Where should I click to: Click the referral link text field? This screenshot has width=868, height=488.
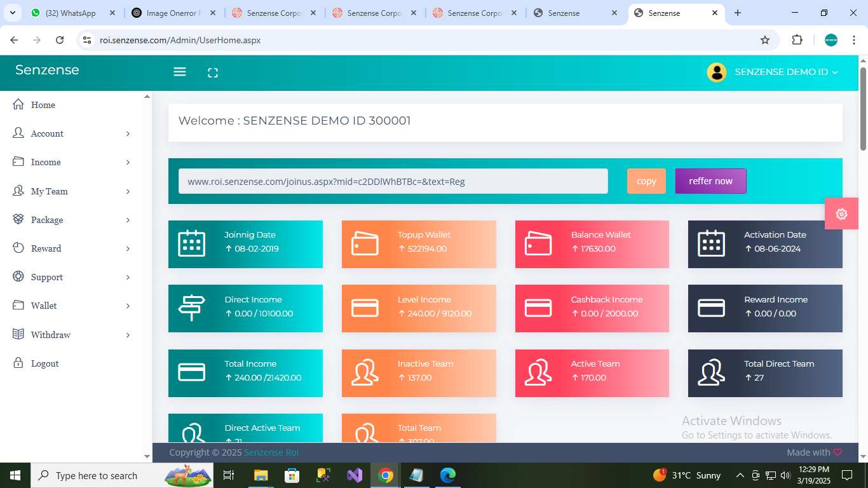point(393,181)
